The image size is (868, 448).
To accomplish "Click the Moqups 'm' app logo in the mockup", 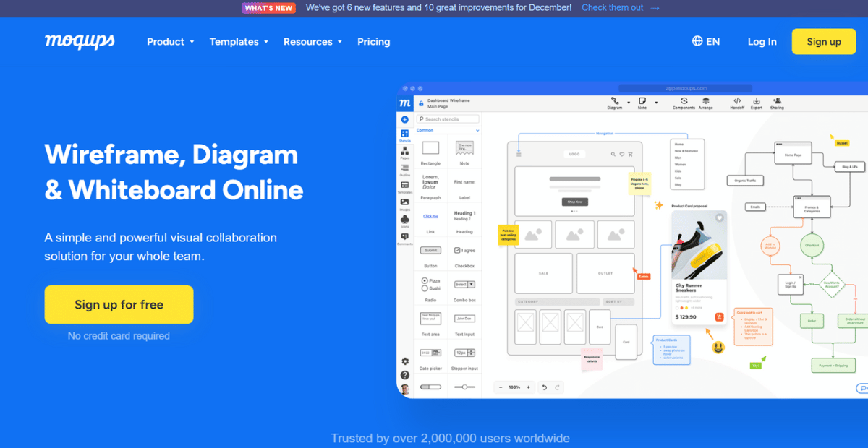I will tap(405, 103).
